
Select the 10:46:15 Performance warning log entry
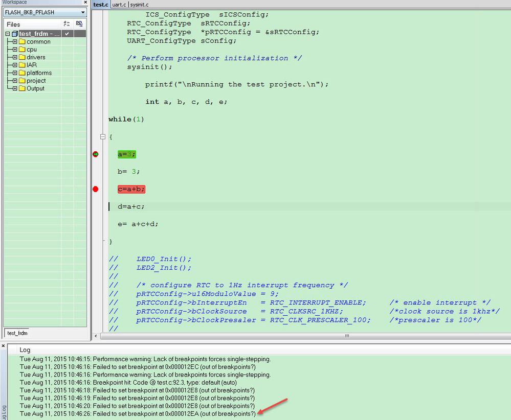(145, 359)
